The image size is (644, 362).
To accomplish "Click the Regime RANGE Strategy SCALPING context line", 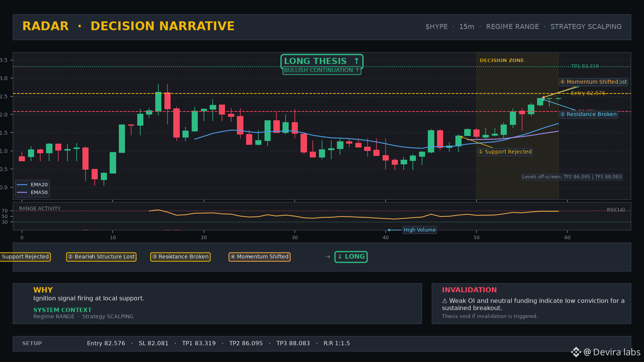I will coord(84,316).
